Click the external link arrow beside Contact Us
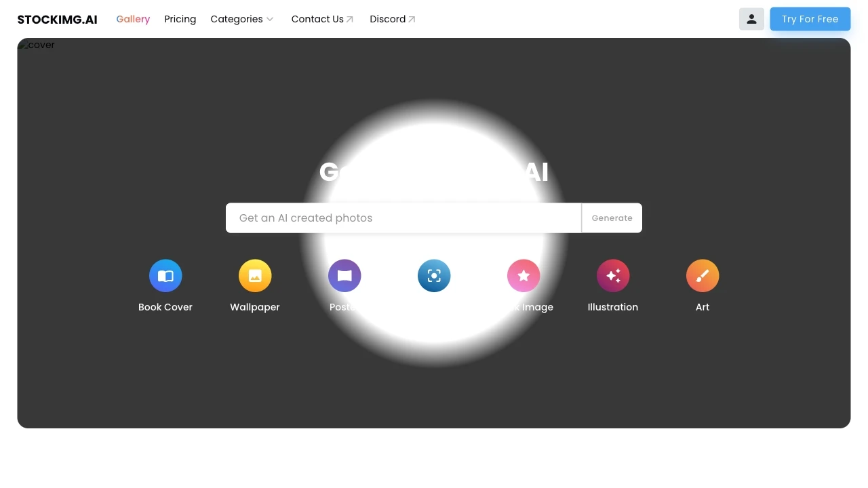The height and width of the screenshot is (488, 868). click(x=349, y=19)
